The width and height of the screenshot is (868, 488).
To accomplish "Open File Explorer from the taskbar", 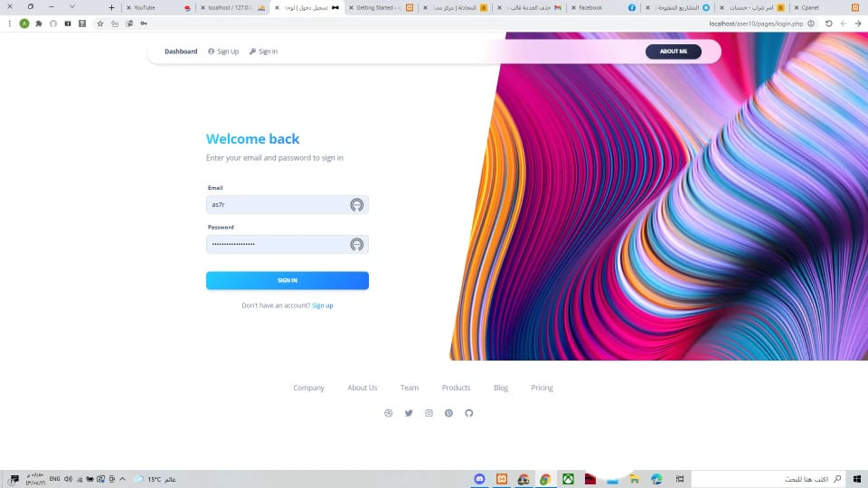I will click(x=635, y=479).
